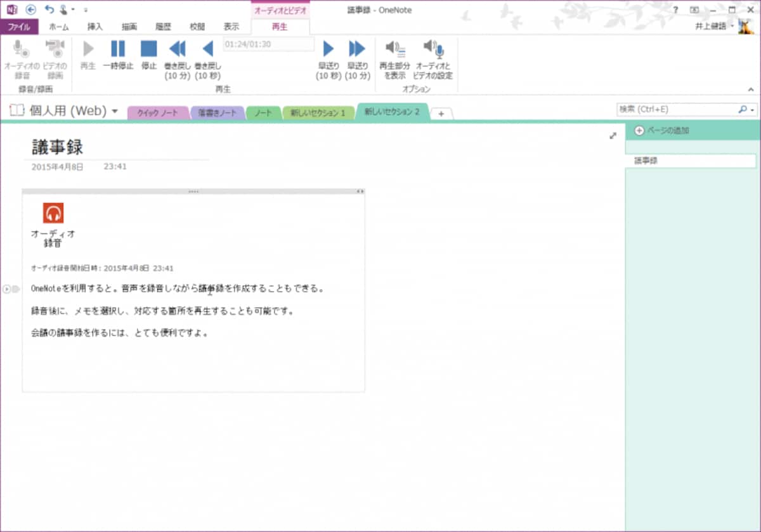761x532 pixels.
Task: Click the search box 検索 (Ctrl+E)
Action: click(x=676, y=110)
